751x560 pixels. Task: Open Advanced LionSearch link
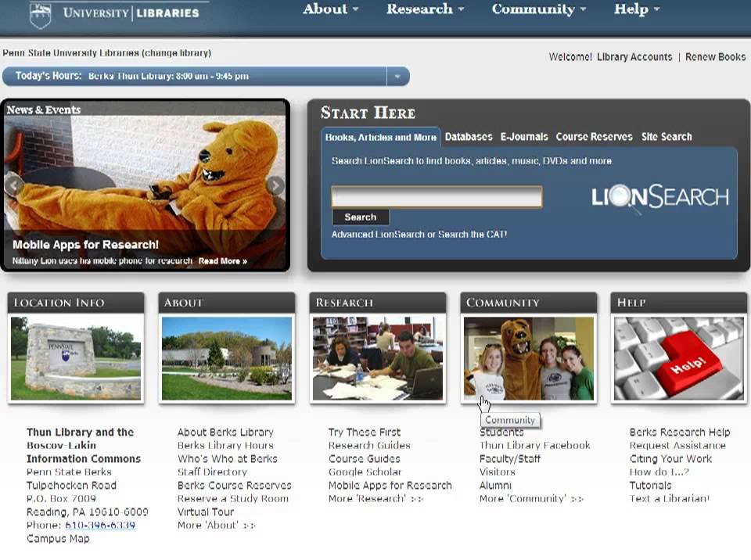click(x=378, y=235)
